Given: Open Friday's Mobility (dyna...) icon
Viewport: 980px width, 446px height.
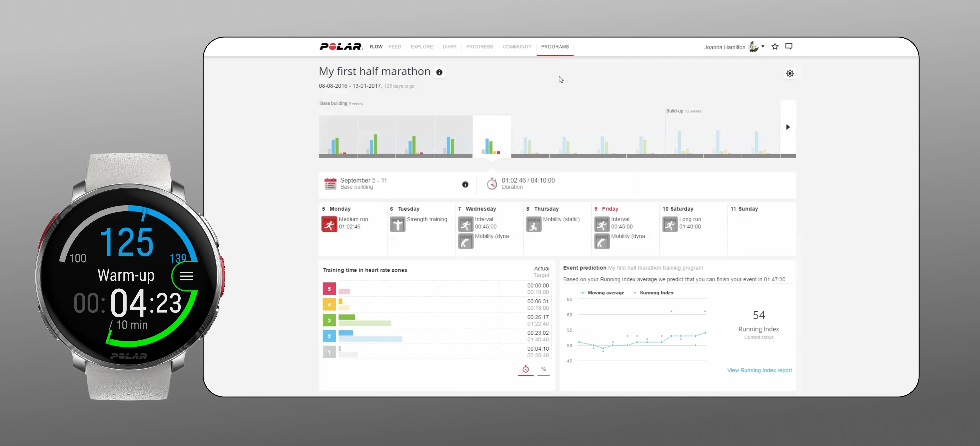Looking at the screenshot, I should tap(602, 241).
